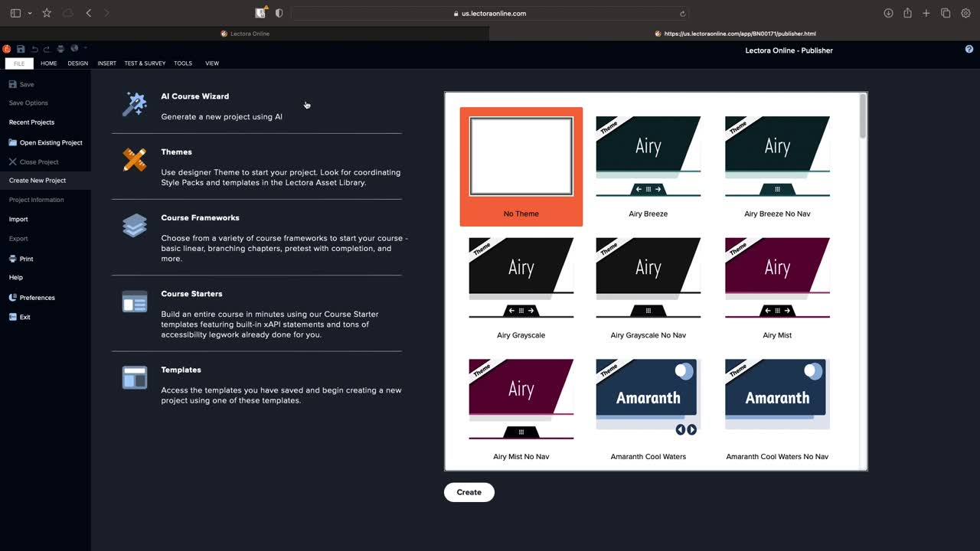Open the Course Starters icon
This screenshot has height=551, width=980.
135,302
